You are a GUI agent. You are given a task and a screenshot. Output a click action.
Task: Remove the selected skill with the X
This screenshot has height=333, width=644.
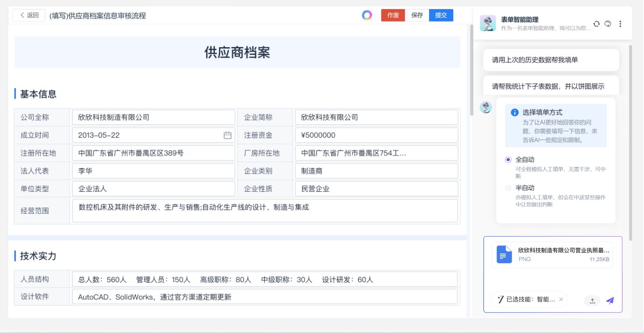point(561,299)
